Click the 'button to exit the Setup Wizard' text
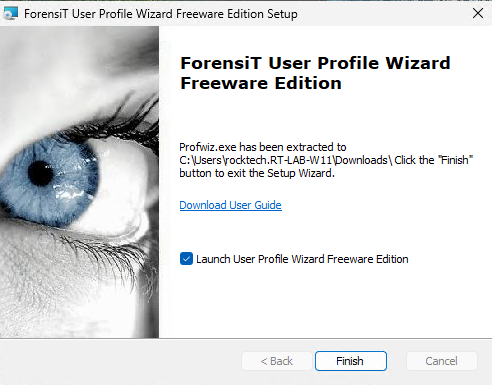 (256, 173)
